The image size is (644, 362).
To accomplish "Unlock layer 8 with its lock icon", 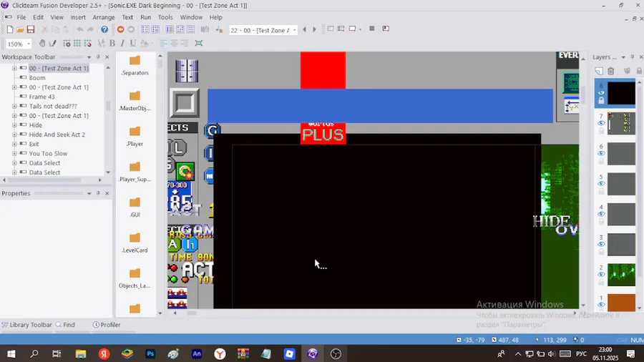I will 601,101.
